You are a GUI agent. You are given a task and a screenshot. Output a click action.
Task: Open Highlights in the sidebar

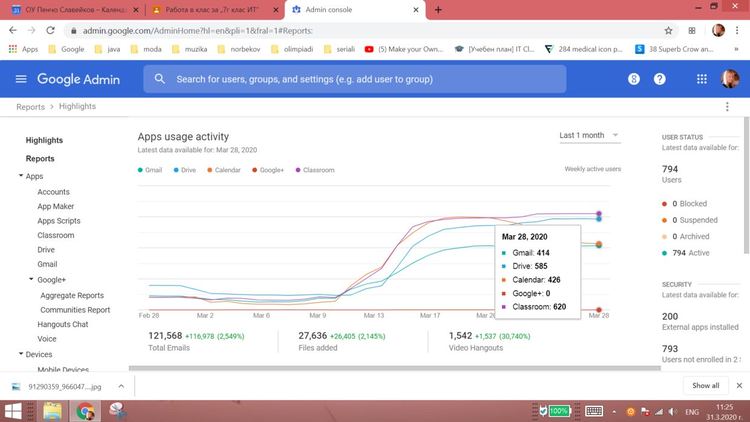(x=44, y=140)
